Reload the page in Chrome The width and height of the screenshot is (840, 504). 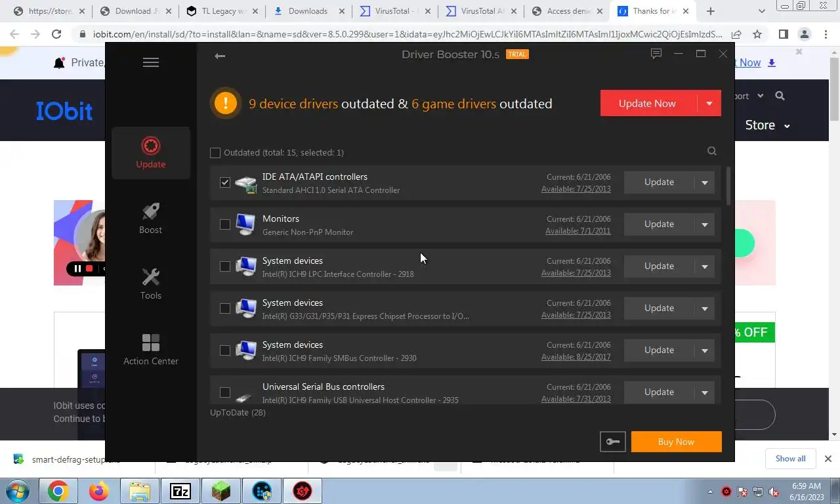point(56,34)
